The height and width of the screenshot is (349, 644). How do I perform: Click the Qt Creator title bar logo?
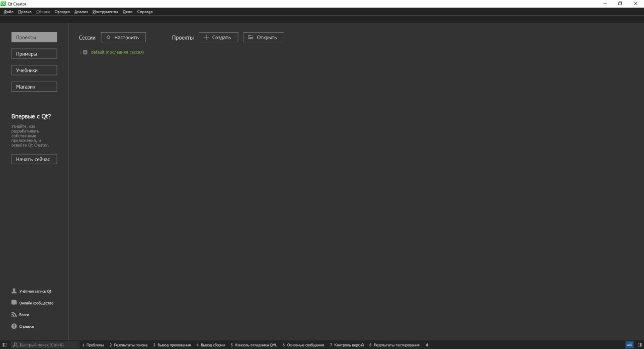(4, 4)
